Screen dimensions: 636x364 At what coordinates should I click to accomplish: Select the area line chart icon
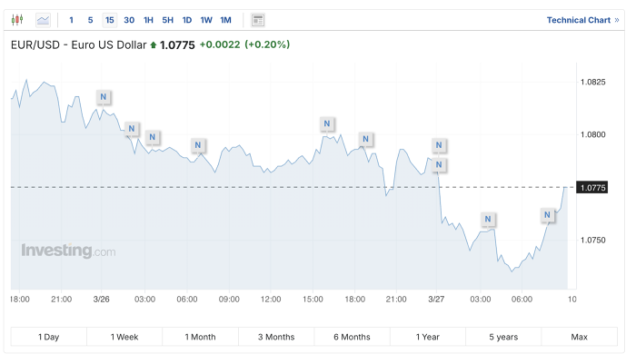click(x=43, y=20)
